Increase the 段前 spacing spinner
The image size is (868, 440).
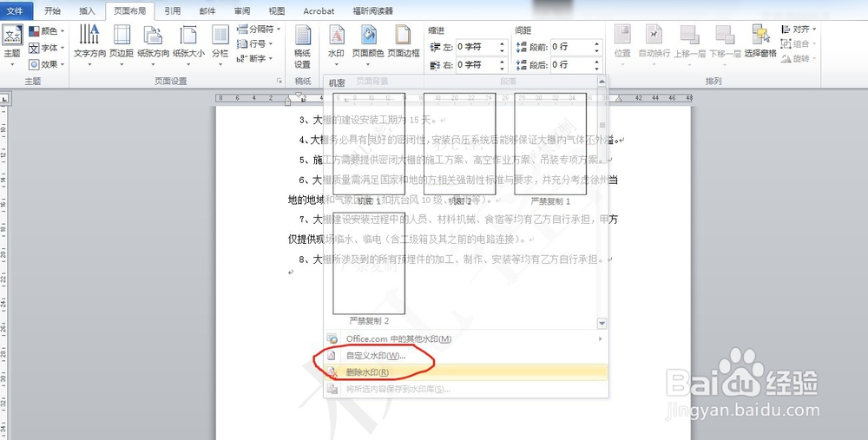coord(597,43)
